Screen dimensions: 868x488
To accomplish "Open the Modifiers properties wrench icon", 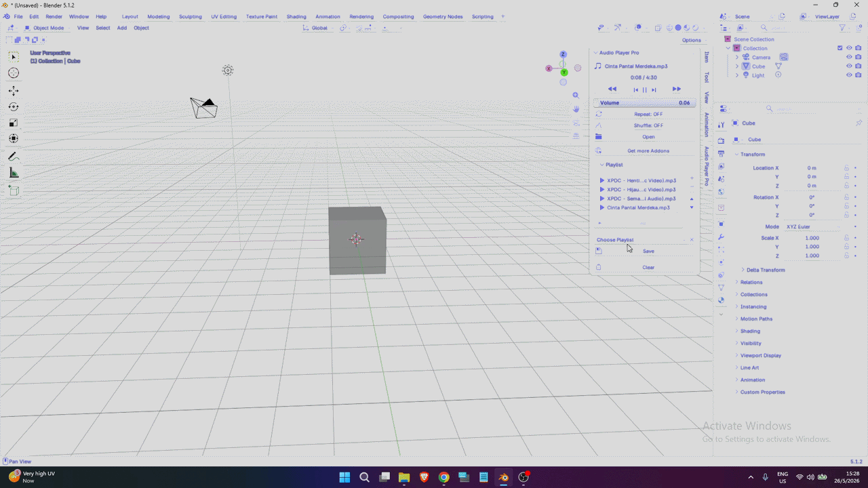I will (721, 237).
